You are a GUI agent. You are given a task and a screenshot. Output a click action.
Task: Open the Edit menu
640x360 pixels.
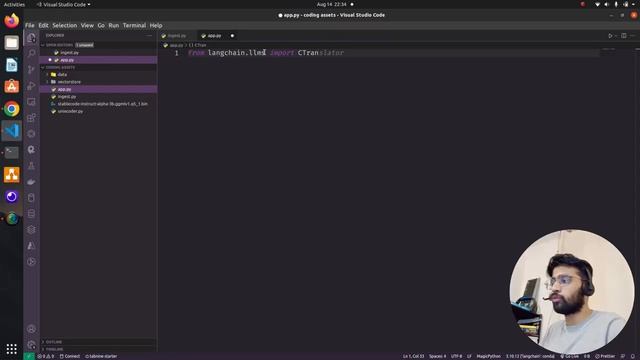click(x=43, y=25)
